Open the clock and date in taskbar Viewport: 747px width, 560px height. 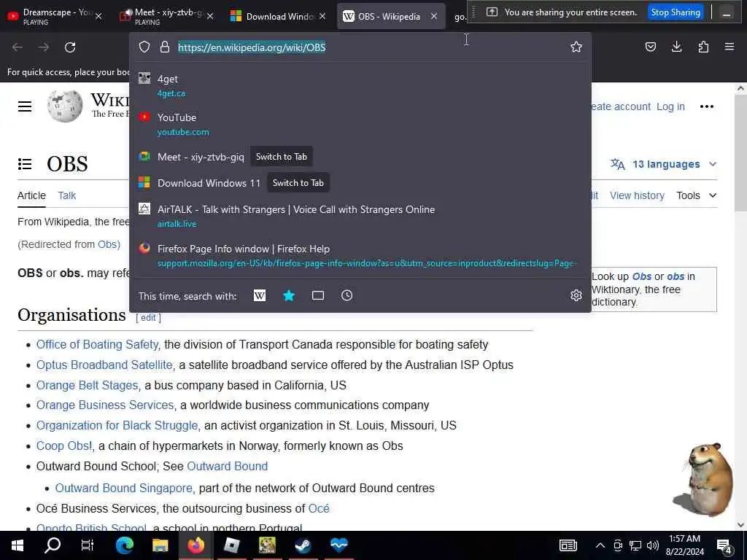pos(684,545)
